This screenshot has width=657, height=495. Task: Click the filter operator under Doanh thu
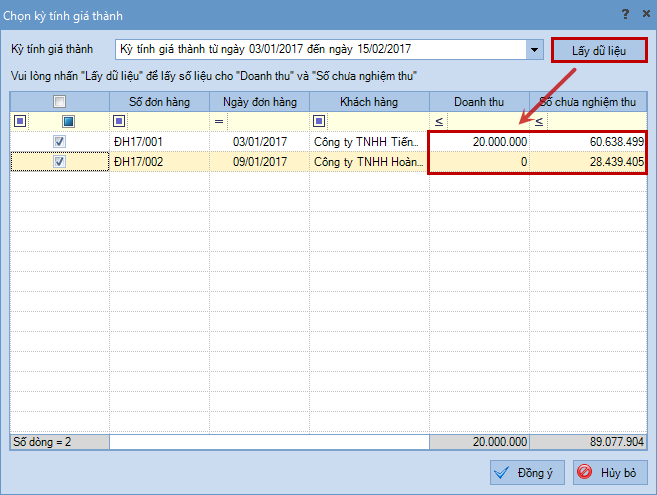click(439, 121)
